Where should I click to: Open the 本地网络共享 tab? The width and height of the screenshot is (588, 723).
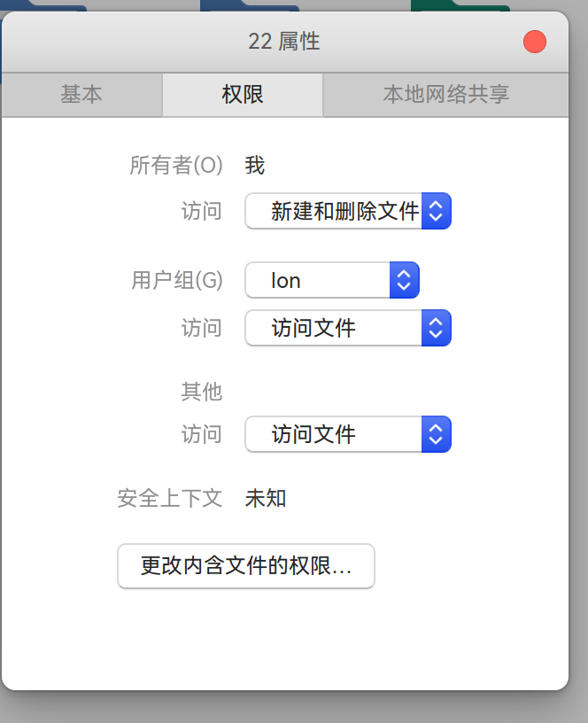pyautogui.click(x=445, y=95)
